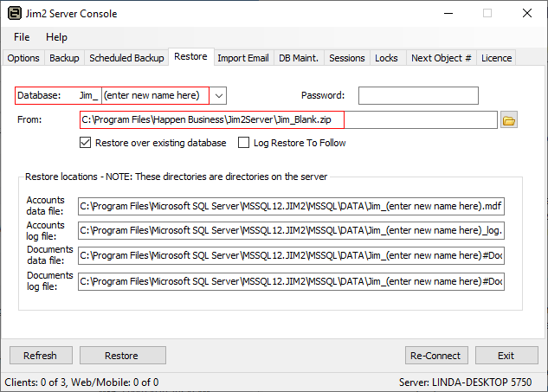This screenshot has width=548, height=392.
Task: Click the Documents log file path field
Action: click(x=291, y=281)
